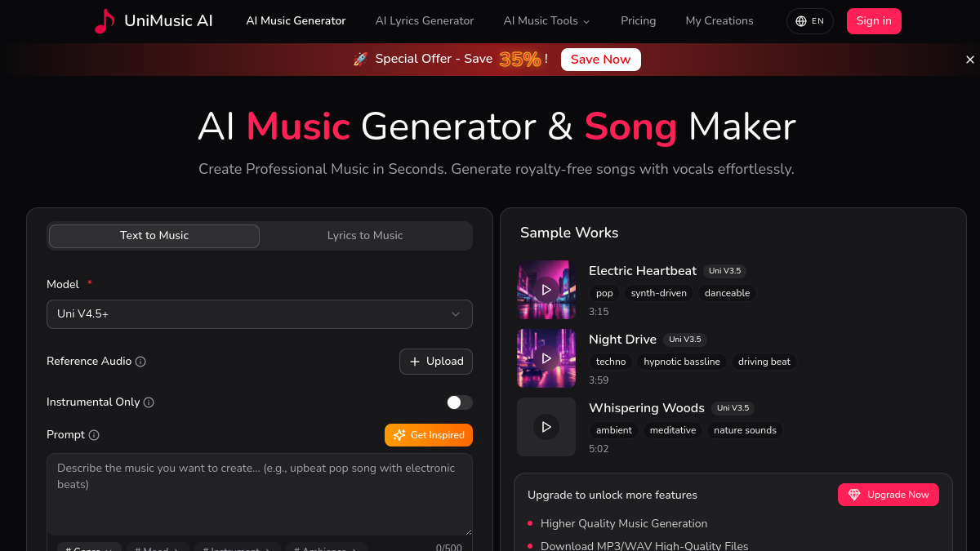This screenshot has height=551, width=980.
Task: Click the rocket icon in the offer banner
Action: tap(361, 60)
